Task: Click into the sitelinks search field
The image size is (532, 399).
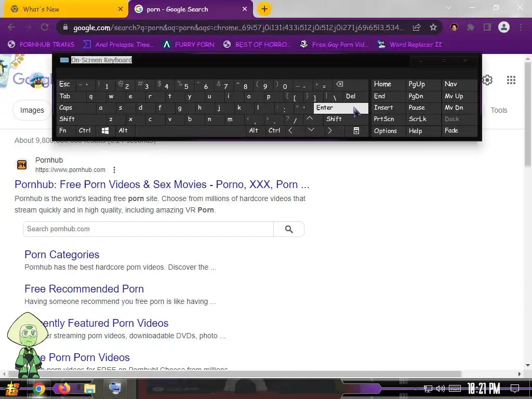Action: tap(148, 229)
